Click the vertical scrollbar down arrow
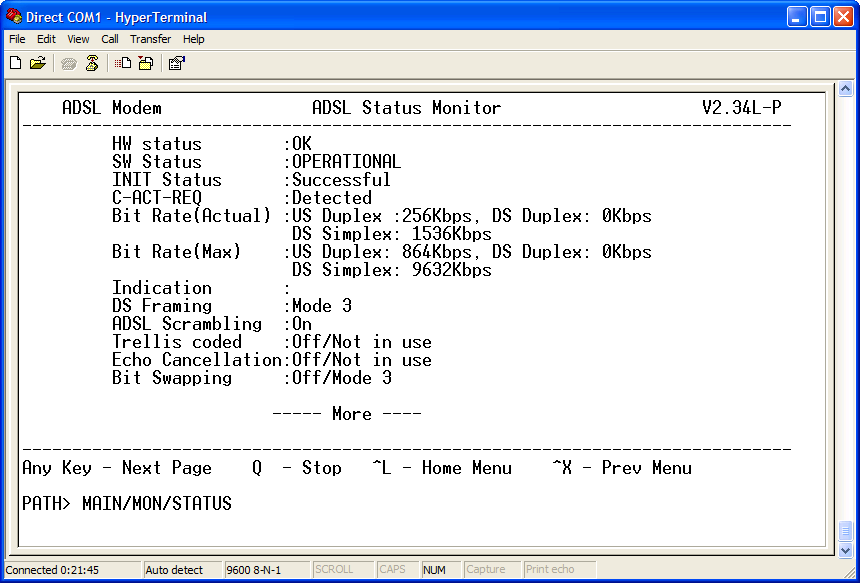Screen dimensions: 860x583 point(845,550)
